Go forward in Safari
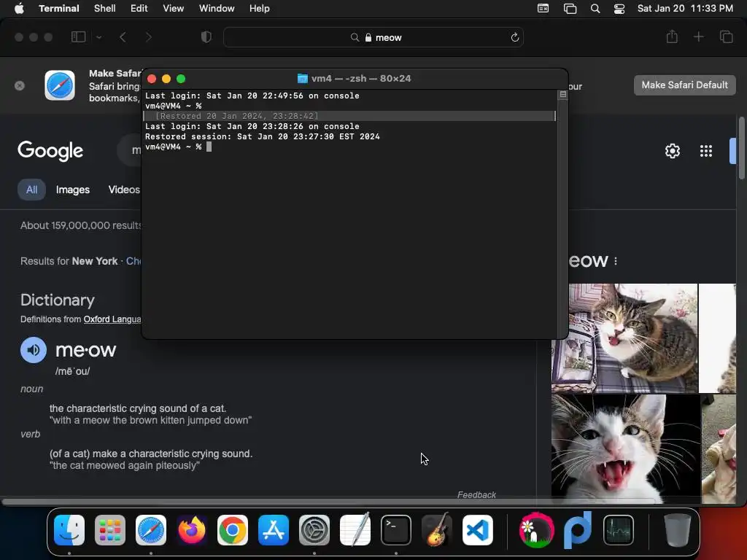Viewport: 747px width, 560px height. [148, 37]
